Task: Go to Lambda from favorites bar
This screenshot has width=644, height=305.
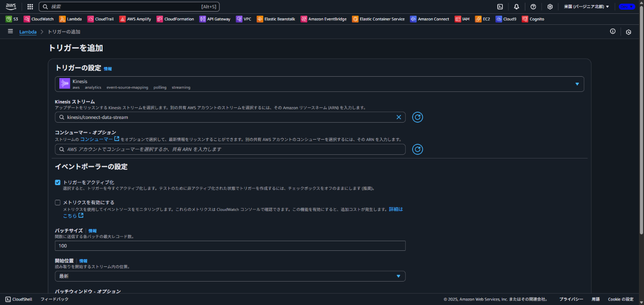Action: (70, 19)
